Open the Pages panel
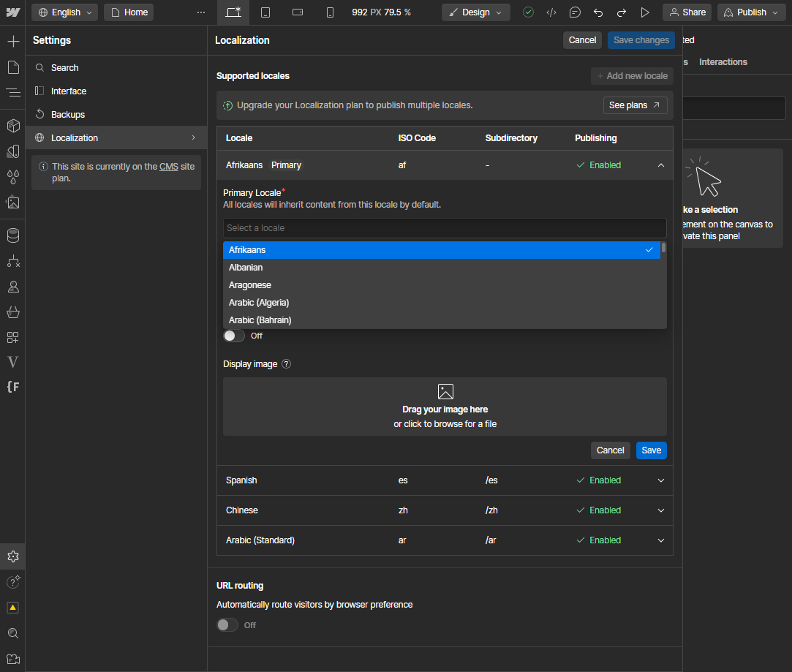This screenshot has height=672, width=792. (x=12, y=67)
